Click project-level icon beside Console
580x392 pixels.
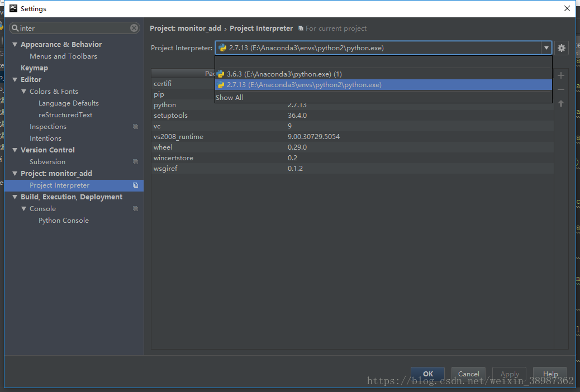tap(135, 209)
